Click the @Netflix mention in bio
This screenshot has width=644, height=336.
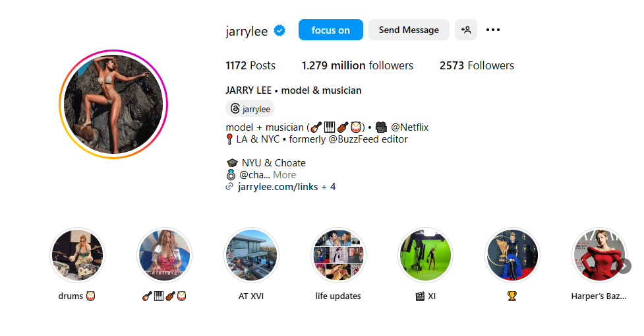point(409,127)
